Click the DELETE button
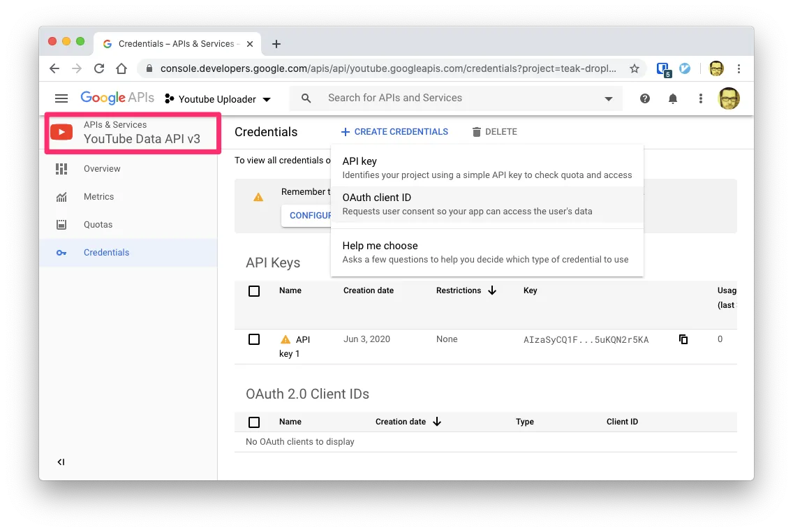 tap(495, 132)
